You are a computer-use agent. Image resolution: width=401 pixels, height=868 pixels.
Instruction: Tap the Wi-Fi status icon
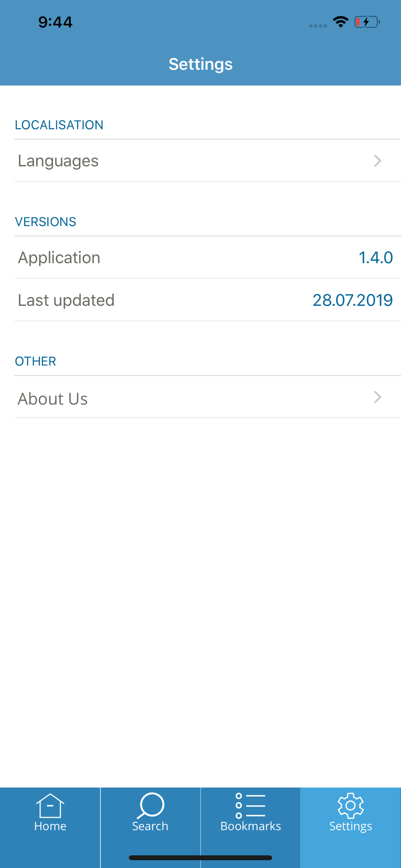pos(341,22)
